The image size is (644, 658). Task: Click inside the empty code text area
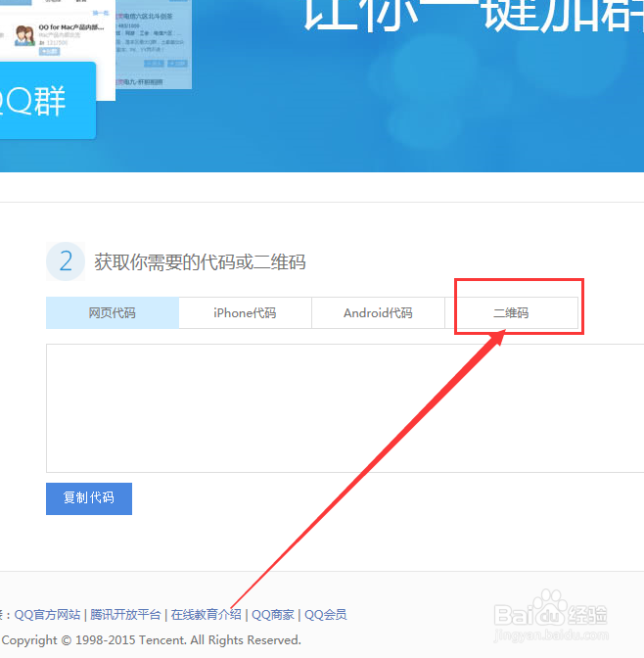345,408
